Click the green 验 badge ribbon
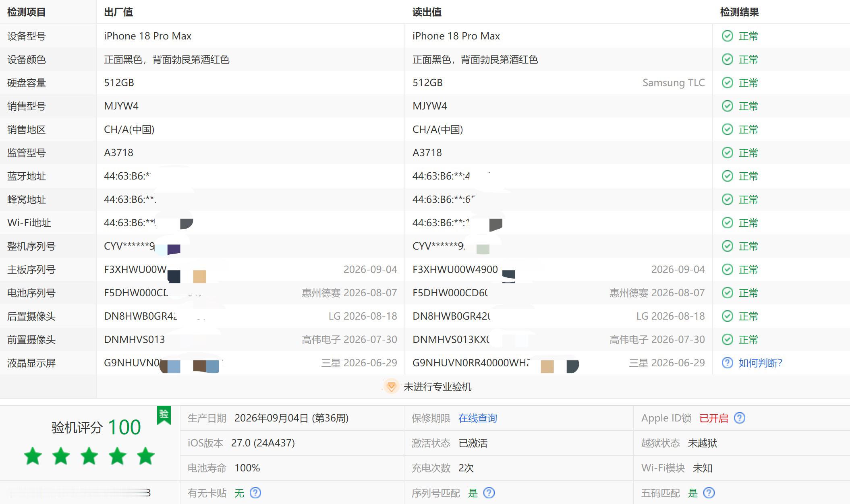Screen dimensions: 850x504 [164, 415]
